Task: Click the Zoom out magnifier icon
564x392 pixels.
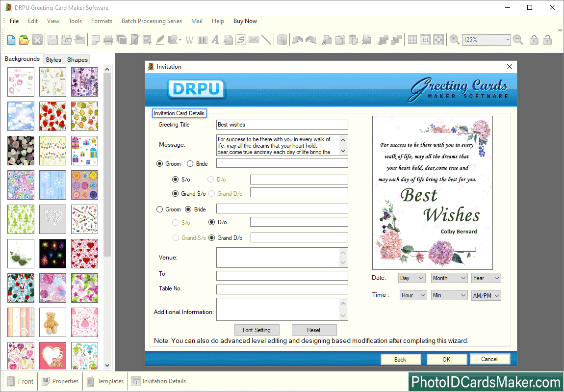Action: pos(518,40)
